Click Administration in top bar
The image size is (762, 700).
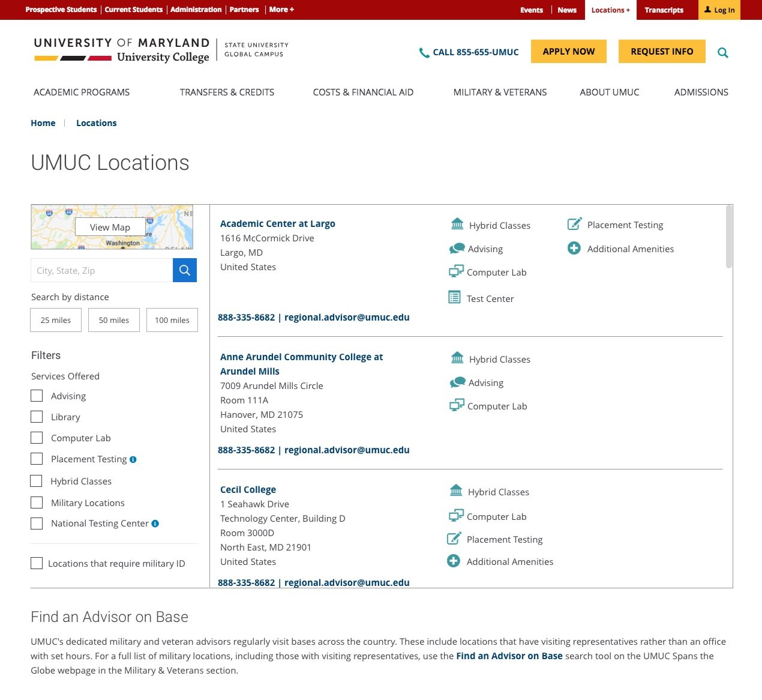point(196,10)
